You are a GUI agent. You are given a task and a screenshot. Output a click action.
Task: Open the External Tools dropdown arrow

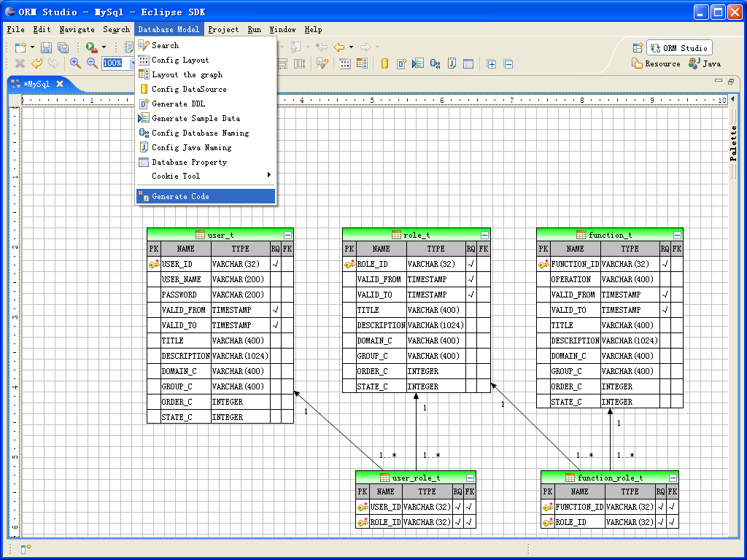104,47
